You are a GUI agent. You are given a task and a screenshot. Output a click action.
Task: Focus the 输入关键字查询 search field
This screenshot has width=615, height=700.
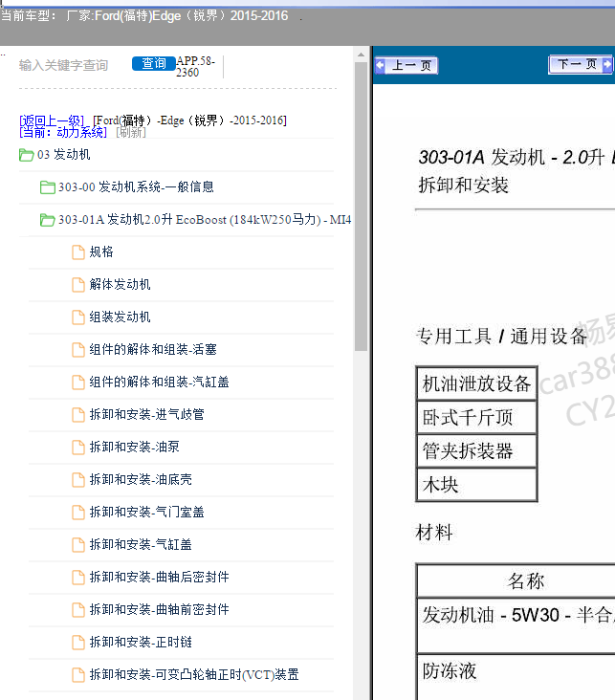click(63, 66)
